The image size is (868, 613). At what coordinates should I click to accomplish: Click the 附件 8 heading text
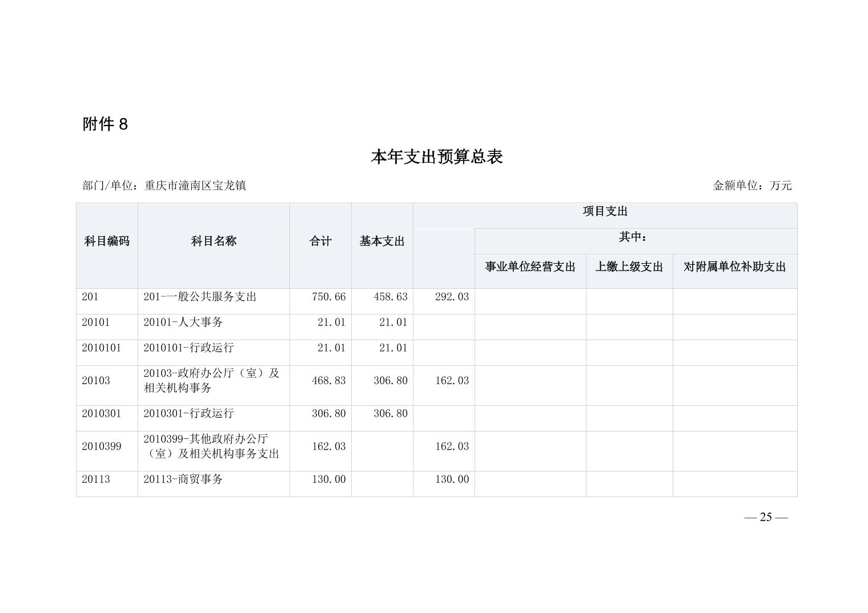[105, 124]
